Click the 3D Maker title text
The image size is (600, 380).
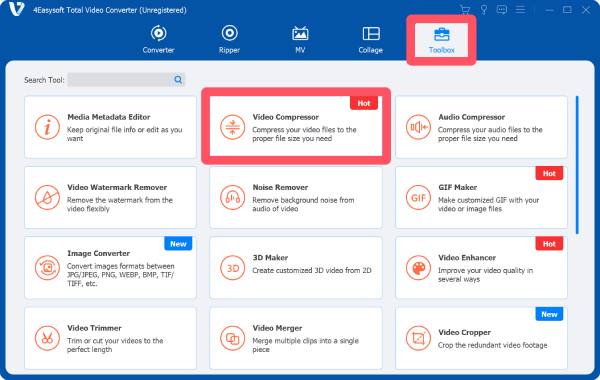tap(270, 258)
